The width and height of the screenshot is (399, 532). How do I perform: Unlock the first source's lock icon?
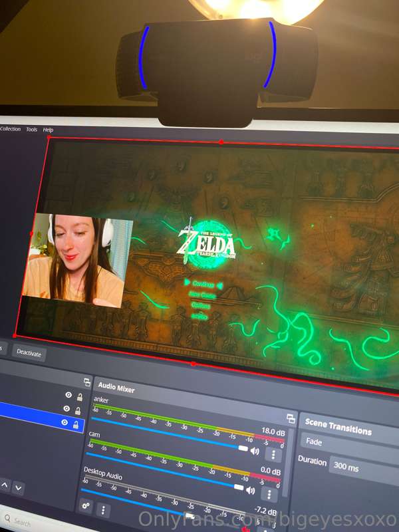click(x=80, y=396)
